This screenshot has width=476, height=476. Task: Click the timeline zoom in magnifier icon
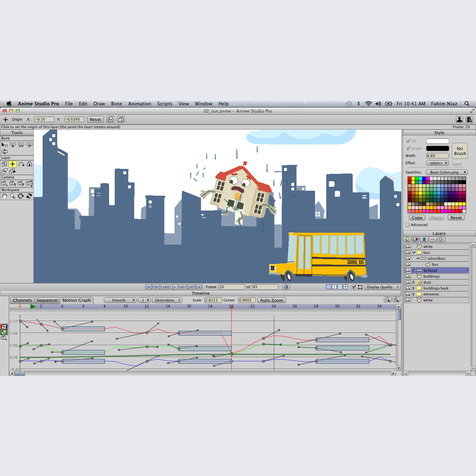point(396,299)
